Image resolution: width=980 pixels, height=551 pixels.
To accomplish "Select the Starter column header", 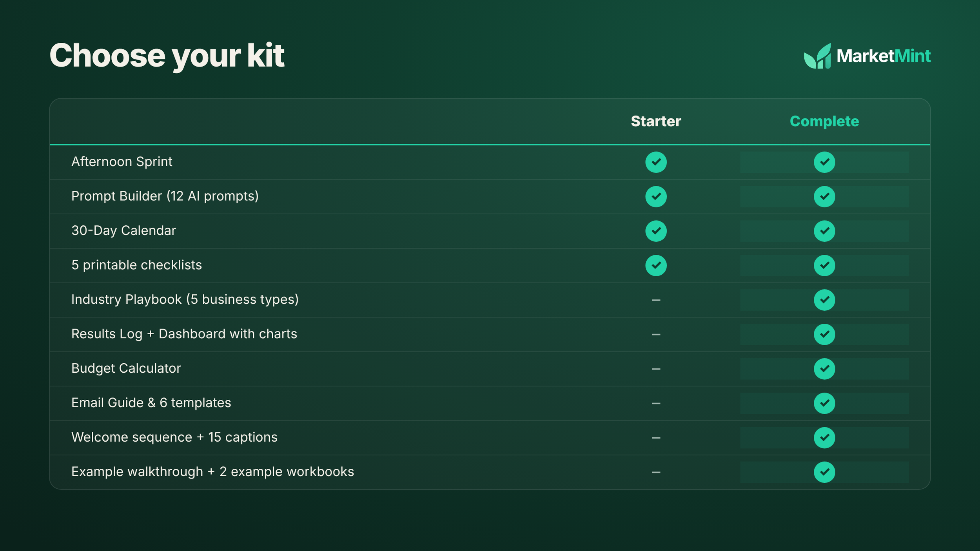I will click(656, 121).
